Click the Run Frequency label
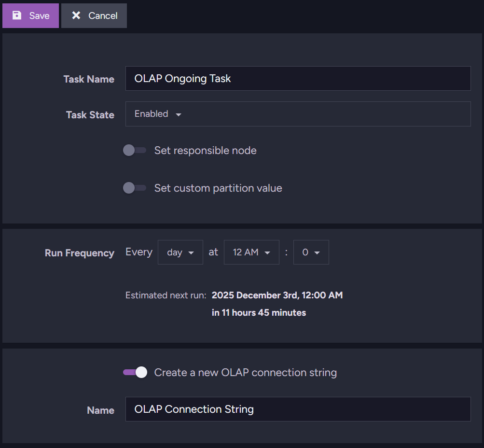The height and width of the screenshot is (448, 484). pos(79,253)
